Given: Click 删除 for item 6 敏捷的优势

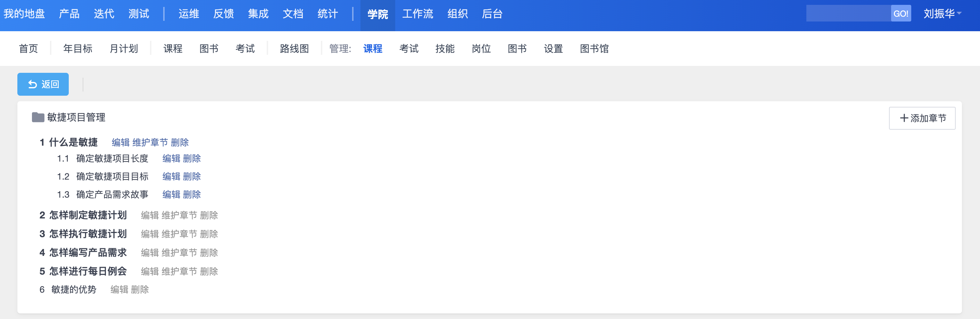Looking at the screenshot, I should (x=140, y=290).
